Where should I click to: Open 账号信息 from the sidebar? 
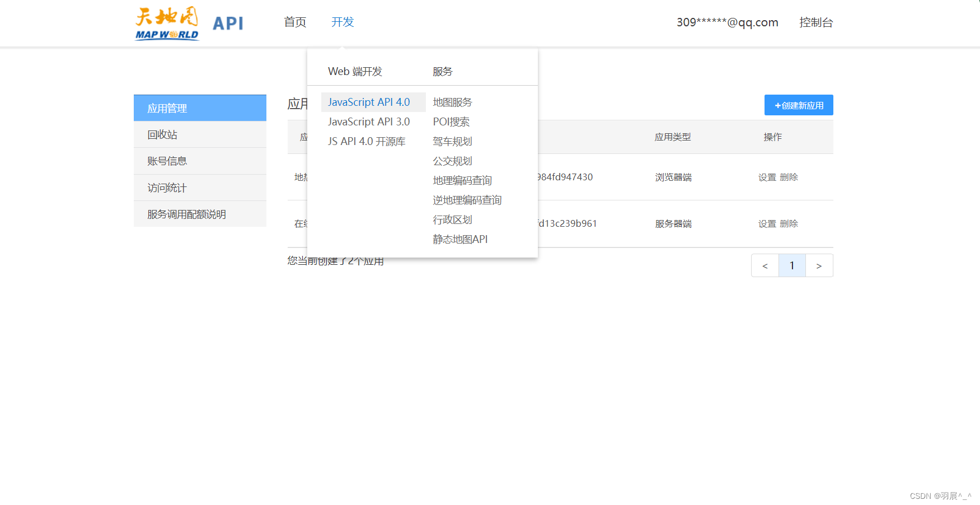[165, 161]
